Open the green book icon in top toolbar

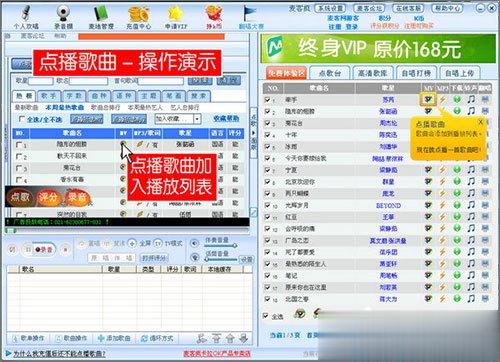pyautogui.click(x=100, y=14)
